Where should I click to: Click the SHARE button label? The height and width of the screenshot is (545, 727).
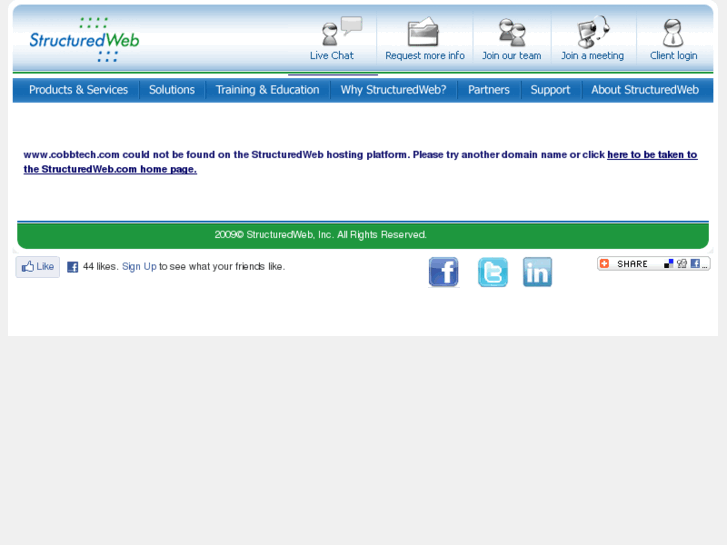632,264
